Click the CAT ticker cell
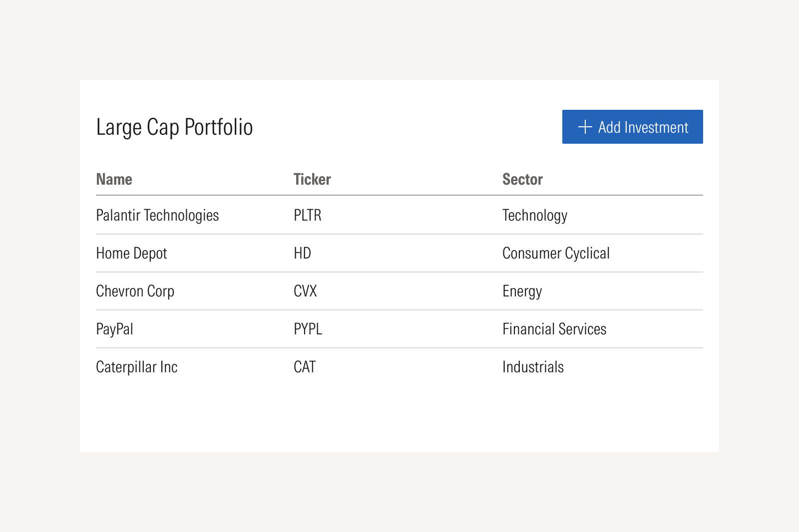Image resolution: width=799 pixels, height=532 pixels. 305,367
